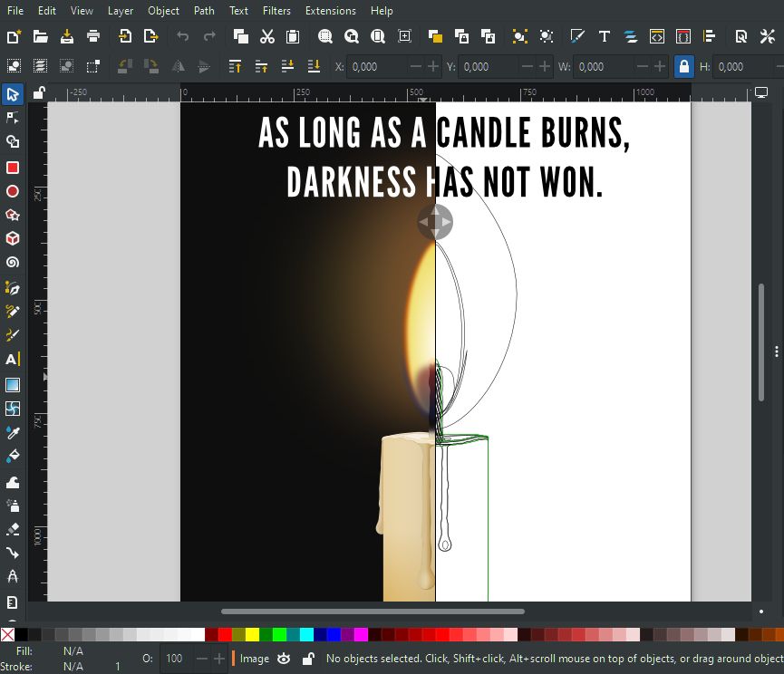Select the Mesh gradient tool
Screen dimensions: 784x674
[13, 409]
